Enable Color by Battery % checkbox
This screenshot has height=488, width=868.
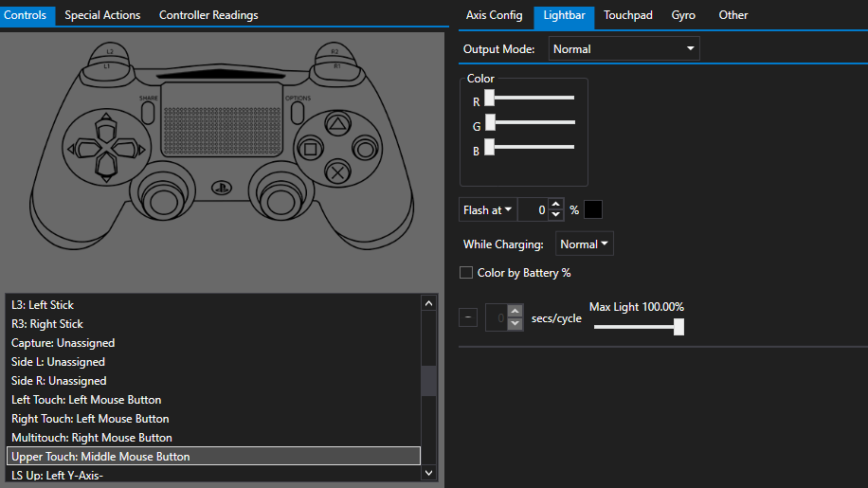pos(466,273)
